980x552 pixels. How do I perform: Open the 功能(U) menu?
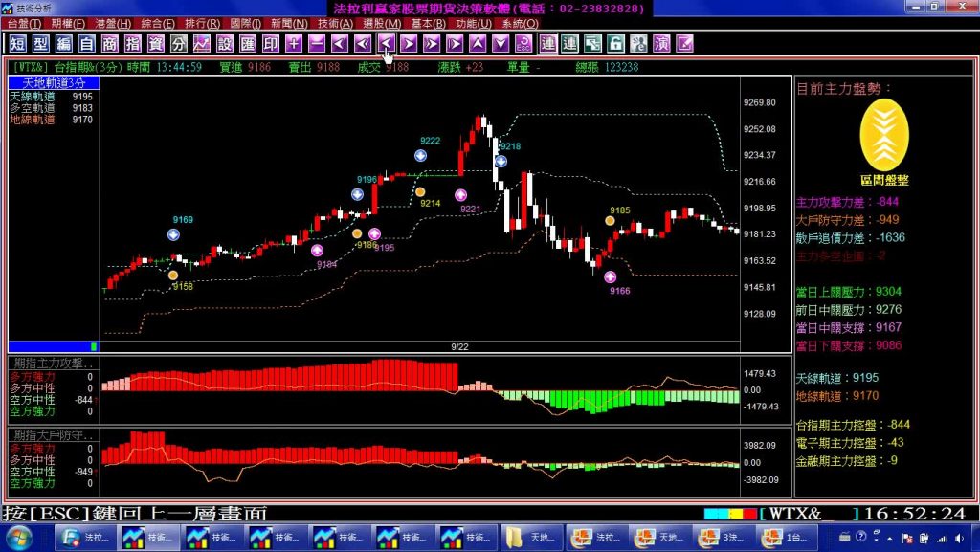click(x=473, y=23)
